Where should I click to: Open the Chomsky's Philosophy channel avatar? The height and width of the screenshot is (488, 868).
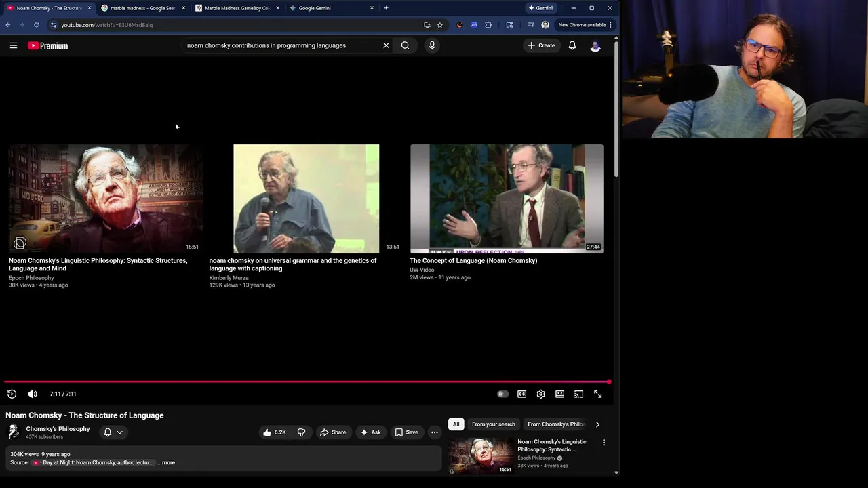[13, 432]
